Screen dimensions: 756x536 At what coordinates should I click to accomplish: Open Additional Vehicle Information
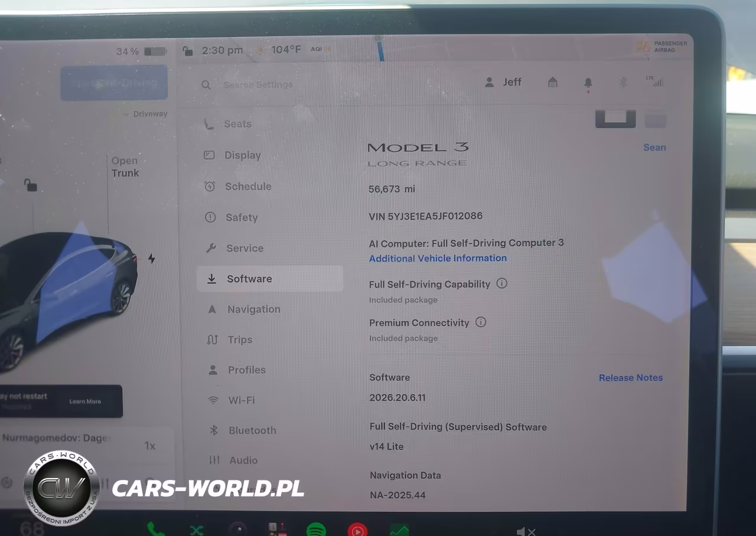438,258
